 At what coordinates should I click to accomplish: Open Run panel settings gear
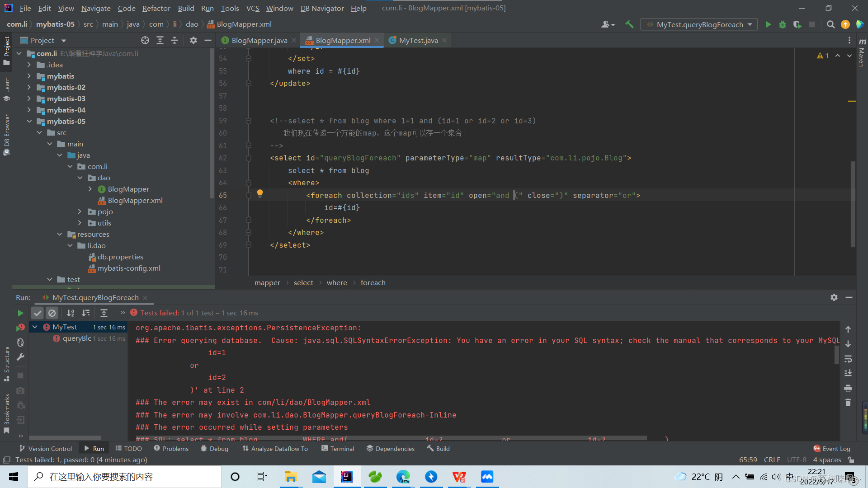[834, 297]
